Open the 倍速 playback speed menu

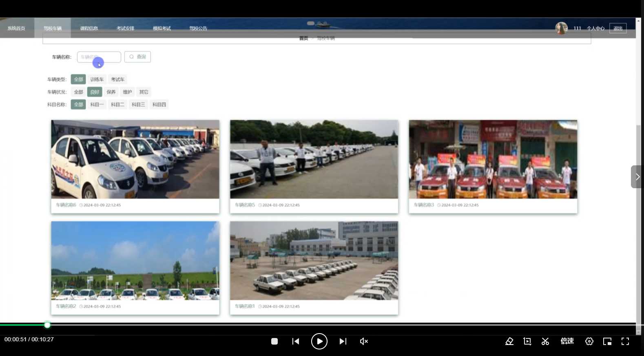pyautogui.click(x=567, y=341)
